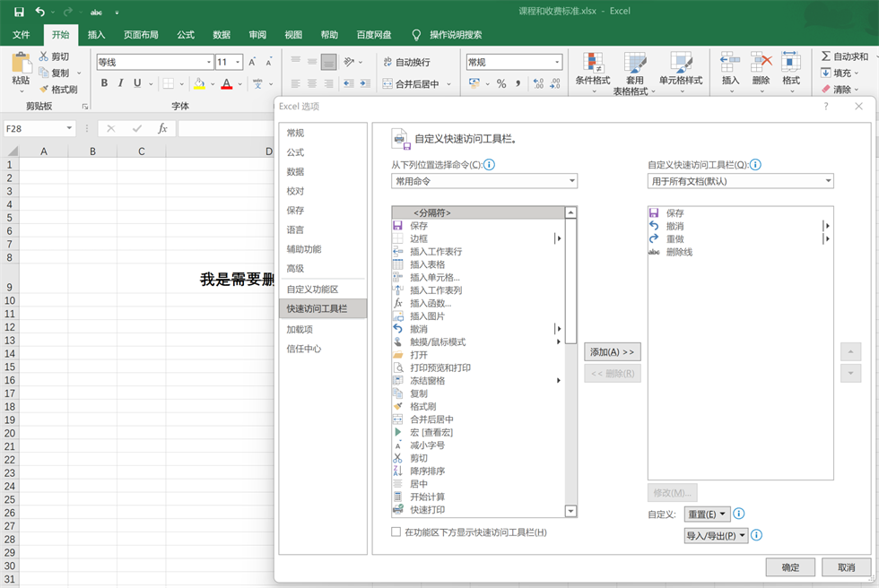The height and width of the screenshot is (588, 879).
Task: Click the Cut scissors icon in ribbon
Action: pyautogui.click(x=45, y=56)
